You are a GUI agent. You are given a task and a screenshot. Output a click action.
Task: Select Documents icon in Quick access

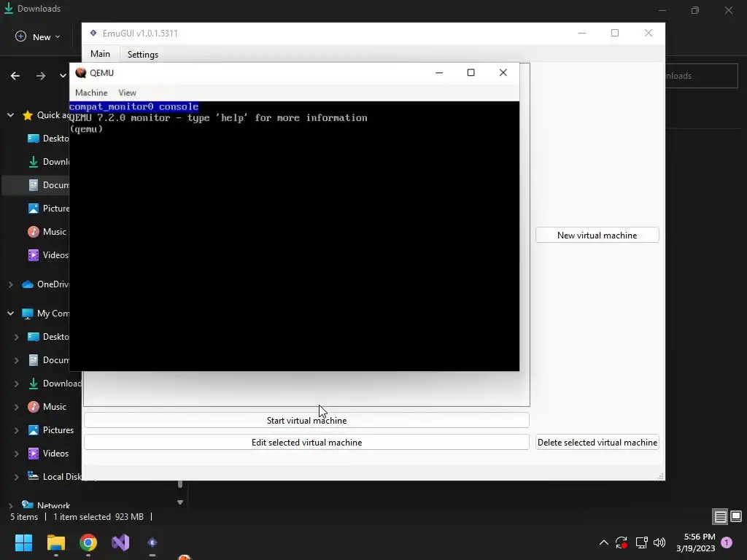tap(34, 185)
